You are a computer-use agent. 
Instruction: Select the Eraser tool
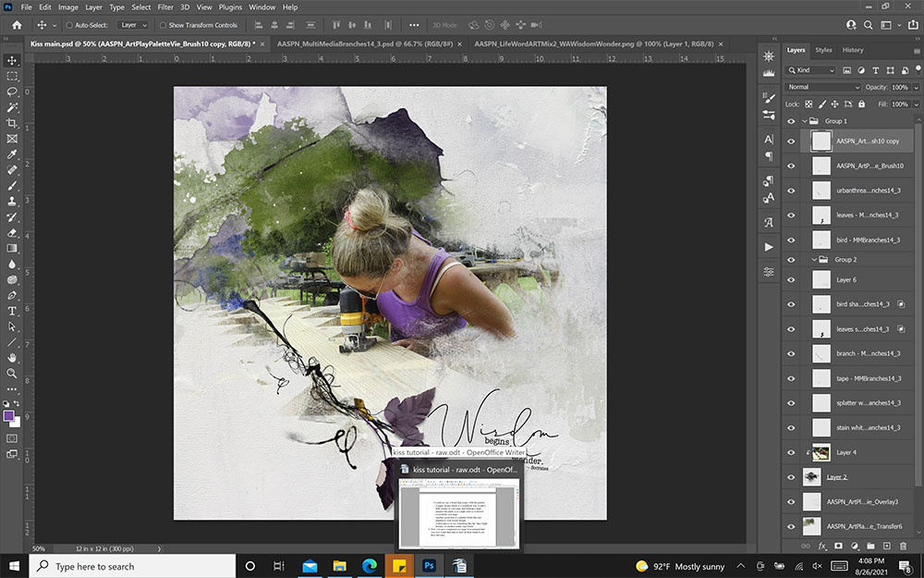12,232
